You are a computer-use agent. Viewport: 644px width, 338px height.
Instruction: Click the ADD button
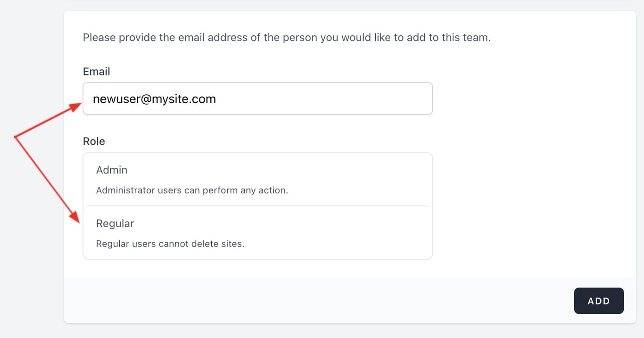599,301
